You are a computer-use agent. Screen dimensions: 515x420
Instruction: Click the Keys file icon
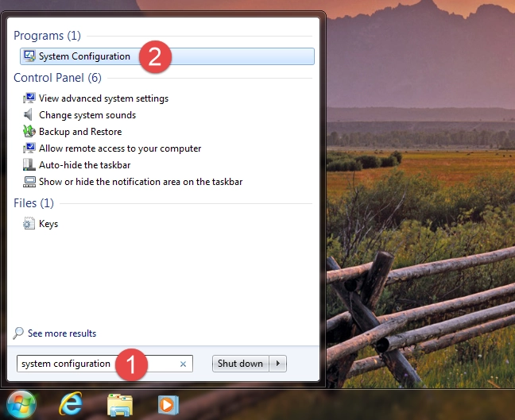point(29,223)
